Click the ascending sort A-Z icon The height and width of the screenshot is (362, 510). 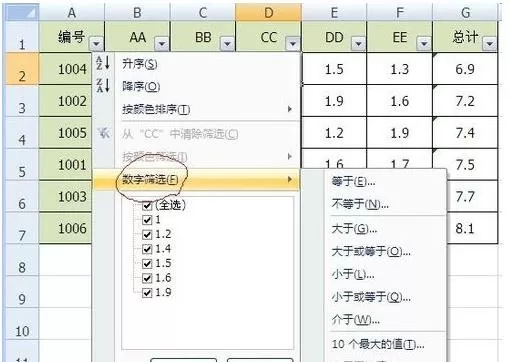click(103, 63)
